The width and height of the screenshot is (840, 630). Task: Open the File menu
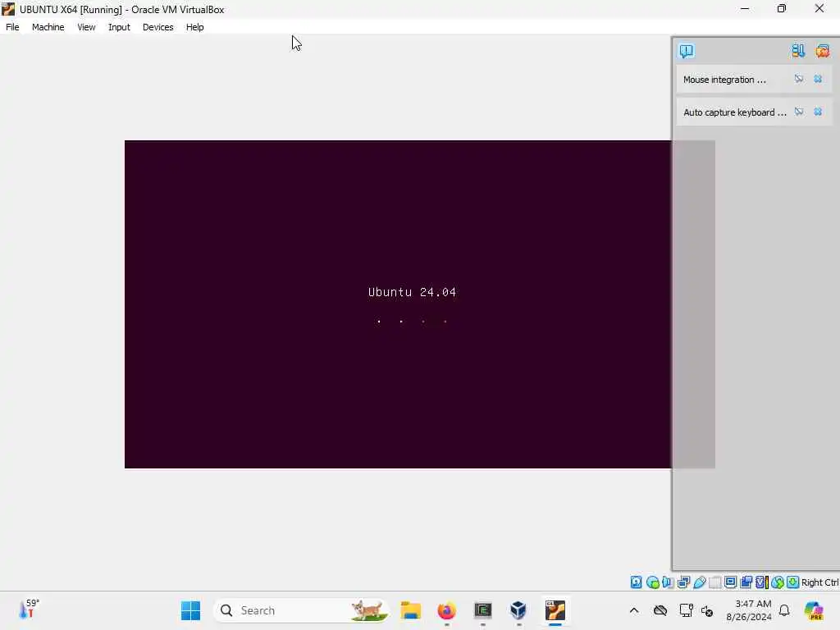click(12, 27)
